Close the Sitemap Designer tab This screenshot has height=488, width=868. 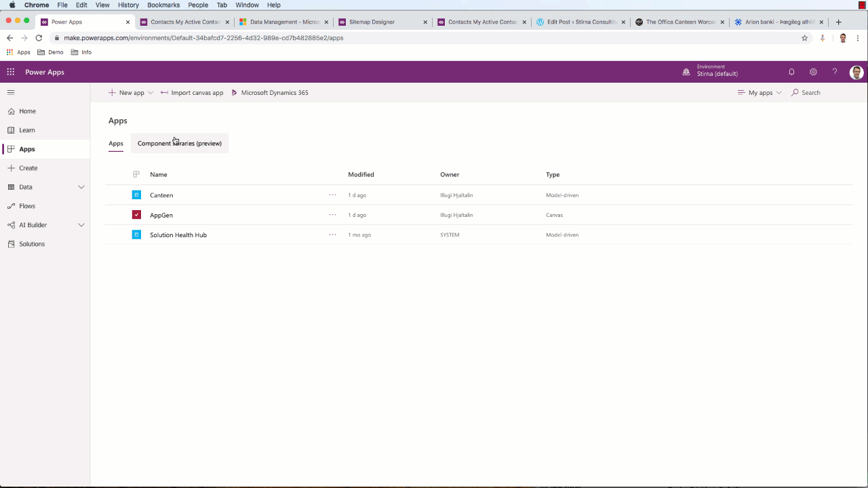point(425,22)
